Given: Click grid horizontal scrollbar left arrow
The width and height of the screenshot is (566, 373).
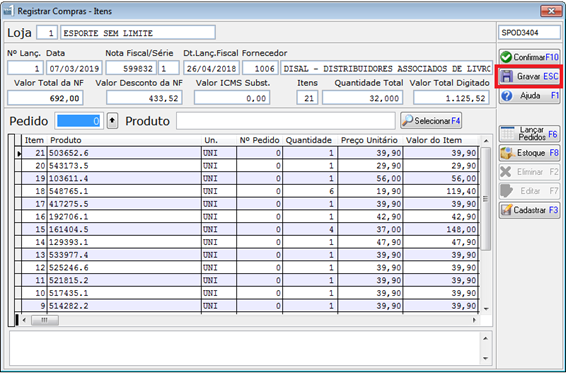Looking at the screenshot, I should click(x=25, y=320).
